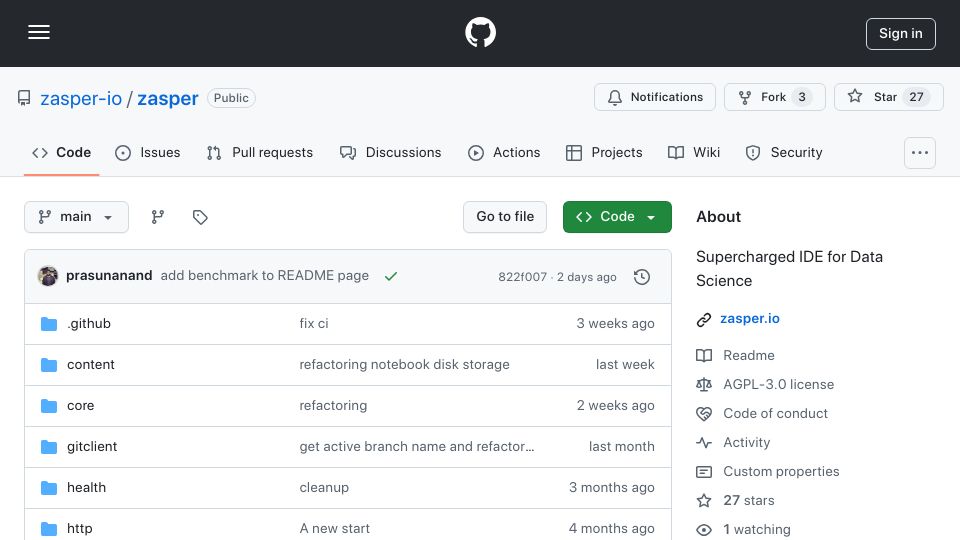Open the hamburger navigation menu
The height and width of the screenshot is (540, 960).
39,32
